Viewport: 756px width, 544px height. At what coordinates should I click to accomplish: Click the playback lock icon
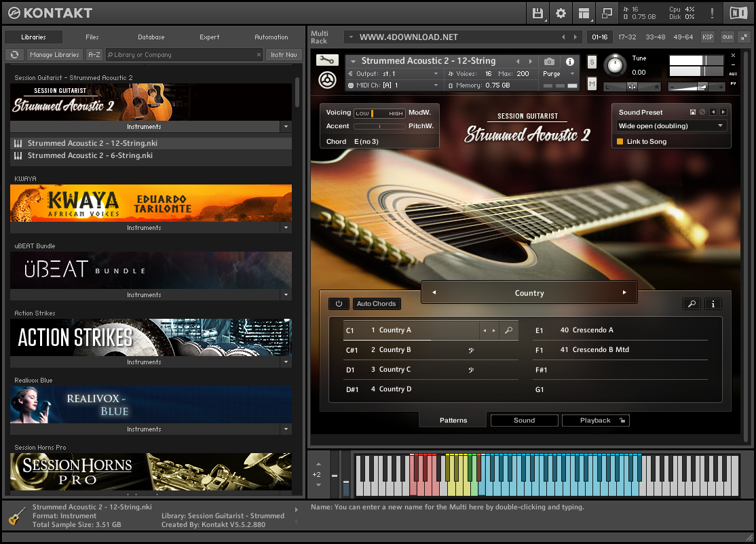click(x=622, y=421)
